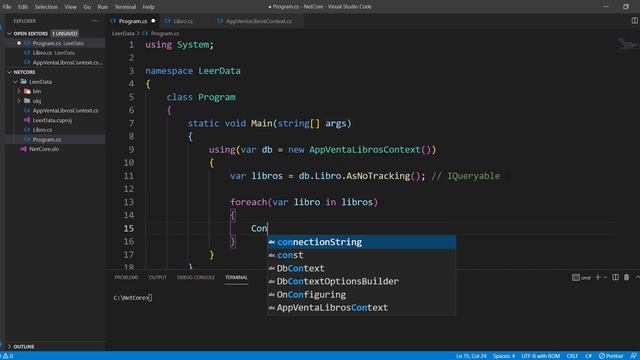
Task: Open Explorer panel more actions ellipsis
Action: click(95, 21)
